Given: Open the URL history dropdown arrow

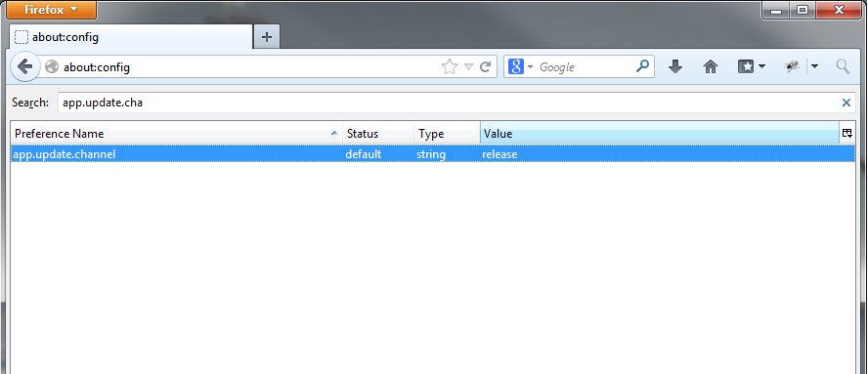Looking at the screenshot, I should [468, 67].
